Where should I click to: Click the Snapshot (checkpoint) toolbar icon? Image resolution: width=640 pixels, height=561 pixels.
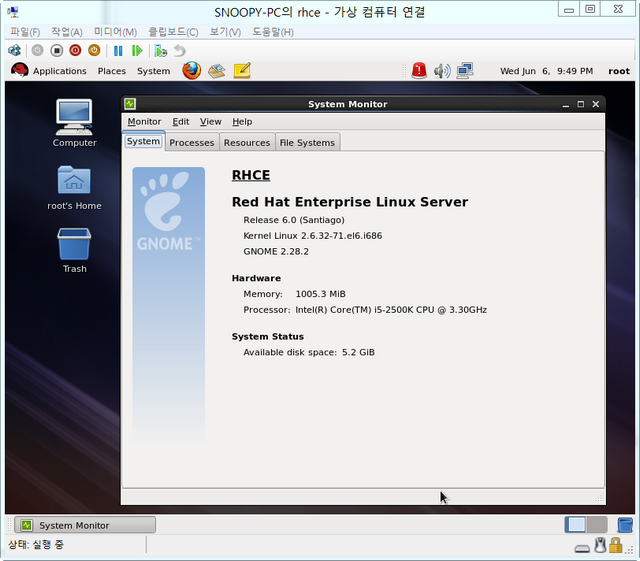[x=161, y=51]
